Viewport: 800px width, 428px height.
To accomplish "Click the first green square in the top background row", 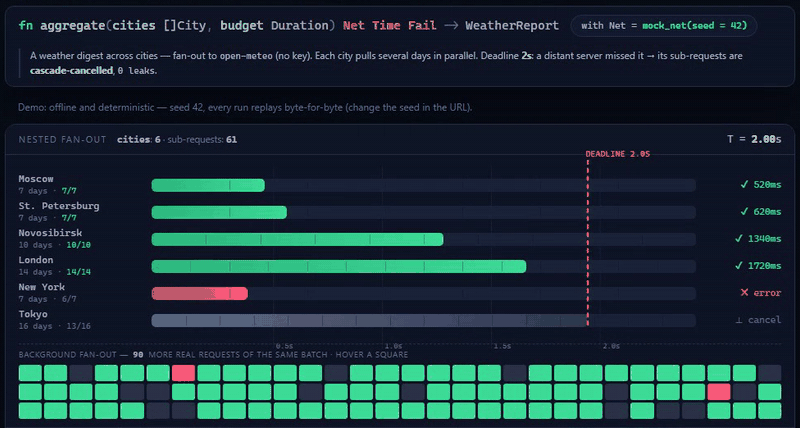I will (30, 373).
